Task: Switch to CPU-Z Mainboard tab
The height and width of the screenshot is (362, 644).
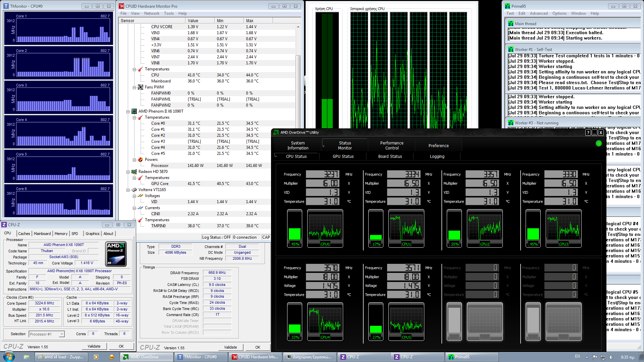Action: (x=42, y=234)
